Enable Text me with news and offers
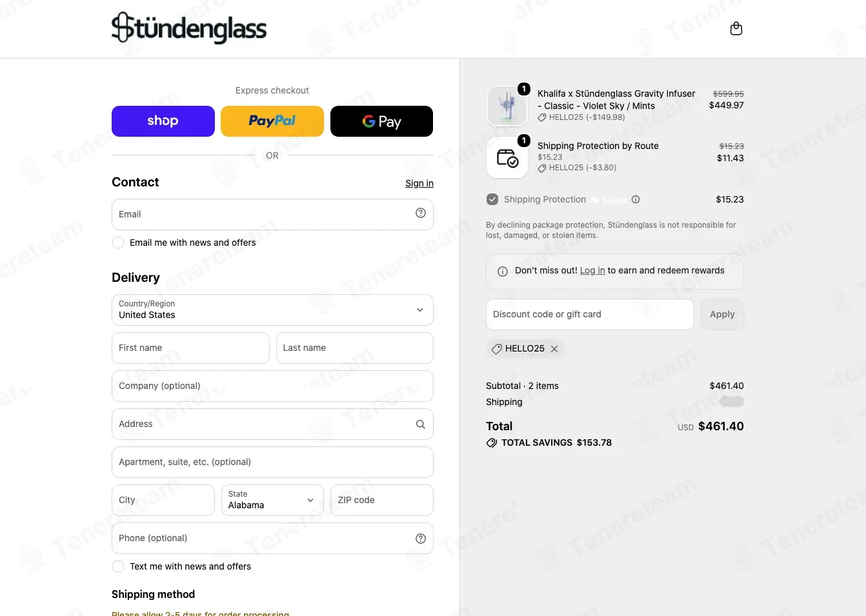This screenshot has width=866, height=616. point(118,566)
